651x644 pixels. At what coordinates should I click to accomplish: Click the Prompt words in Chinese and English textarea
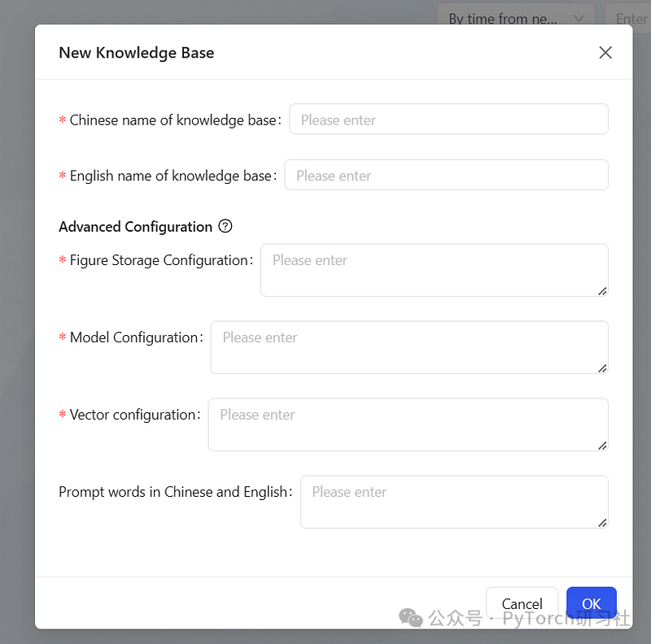pyautogui.click(x=454, y=502)
